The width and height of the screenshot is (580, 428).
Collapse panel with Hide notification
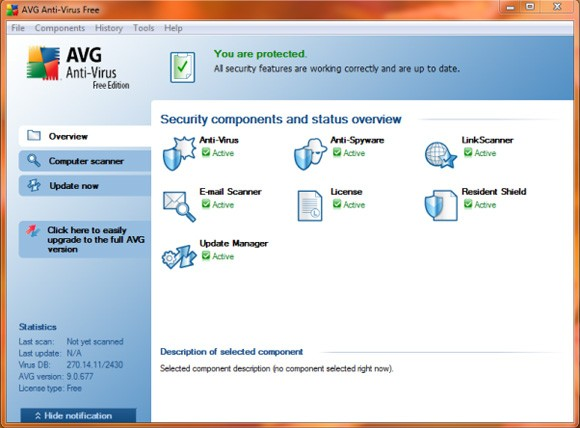[78, 415]
